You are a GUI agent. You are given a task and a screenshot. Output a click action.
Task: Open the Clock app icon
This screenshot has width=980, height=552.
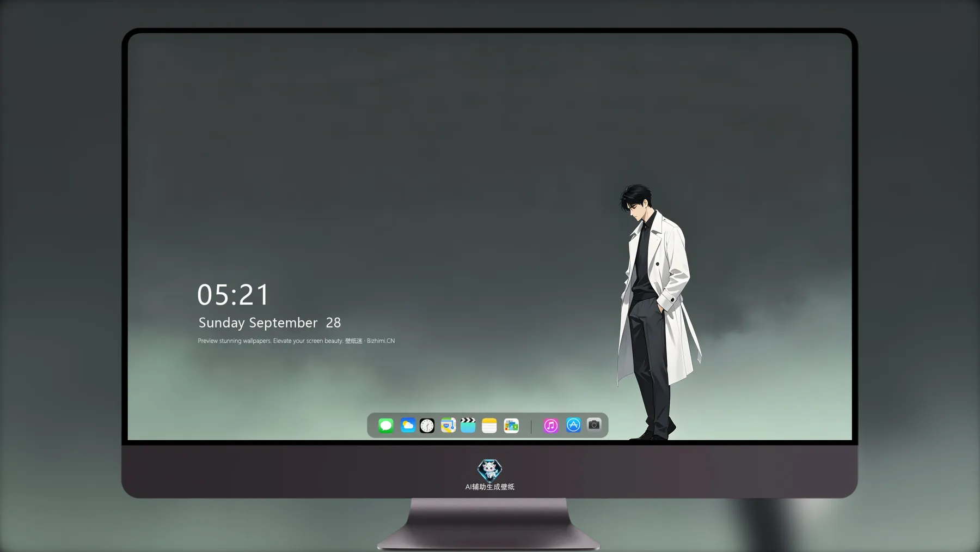(427, 426)
